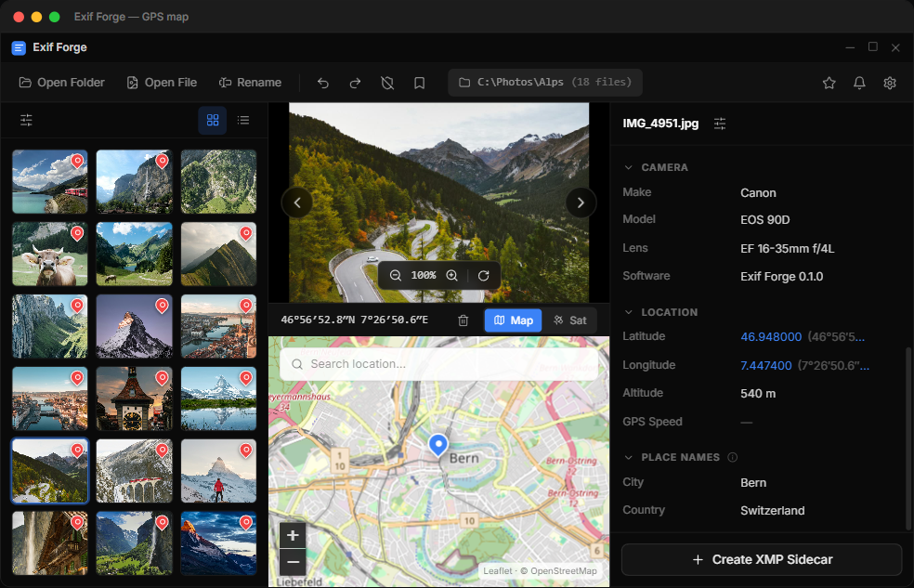Switch to the Map tab
This screenshot has width=914, height=588.
point(513,320)
